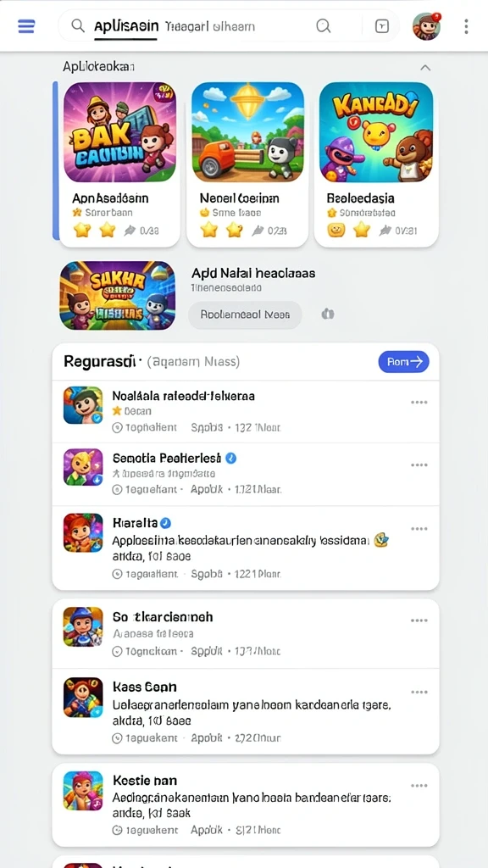Open the hamburger menu icon
This screenshot has width=488, height=868.
[x=26, y=26]
